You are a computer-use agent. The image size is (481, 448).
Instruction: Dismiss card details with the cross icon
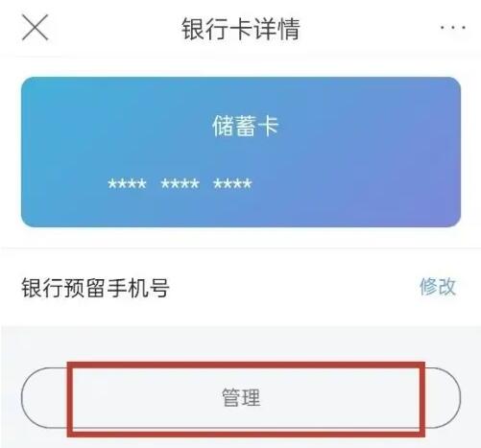35,28
